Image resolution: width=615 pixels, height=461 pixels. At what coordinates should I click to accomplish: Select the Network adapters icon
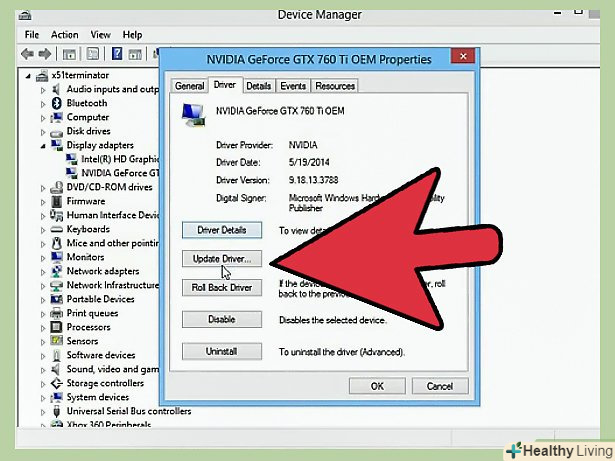click(x=56, y=271)
